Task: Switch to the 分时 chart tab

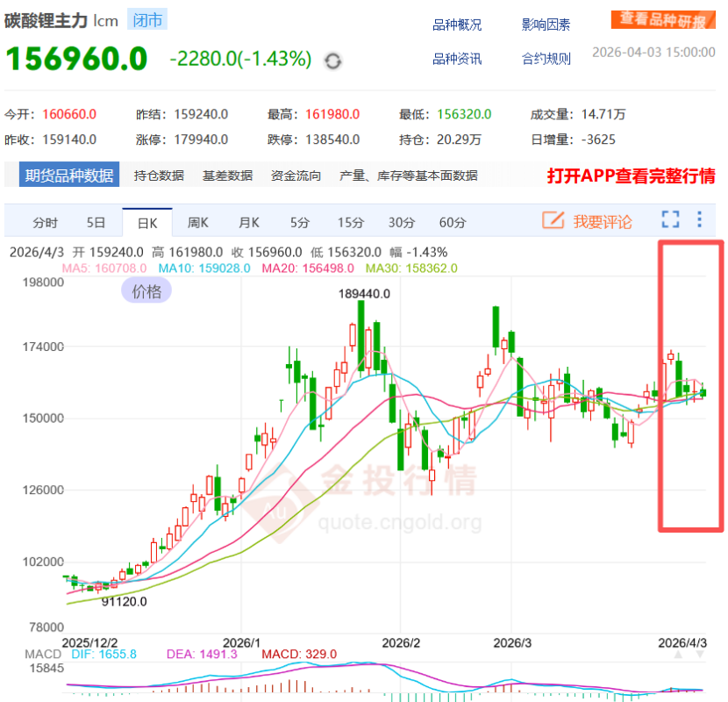Action: [x=44, y=223]
